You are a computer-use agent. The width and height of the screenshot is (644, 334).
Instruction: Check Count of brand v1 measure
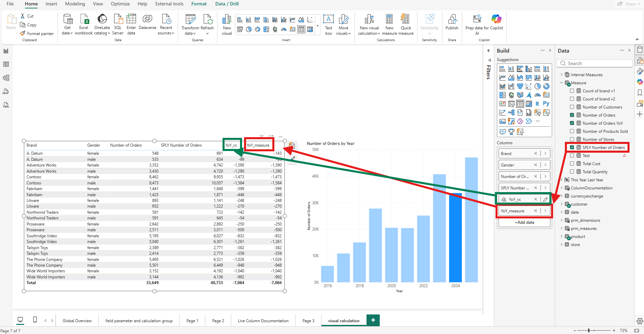(572, 91)
